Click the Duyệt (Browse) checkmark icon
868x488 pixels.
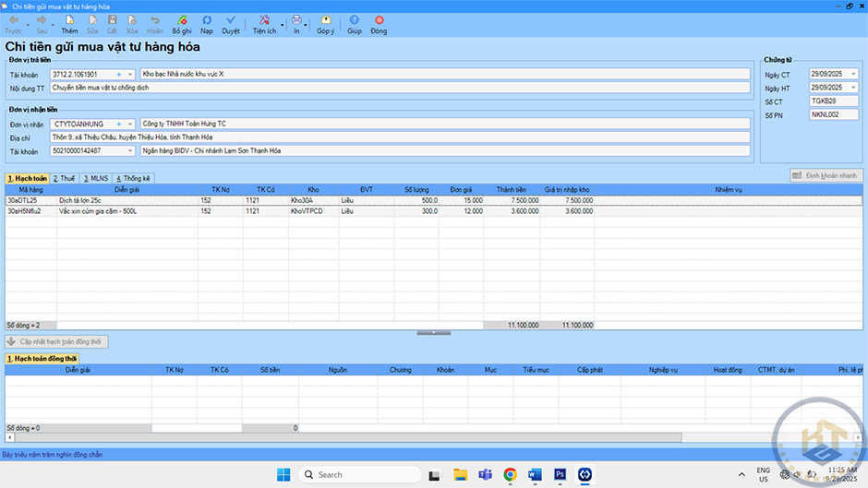pos(231,20)
